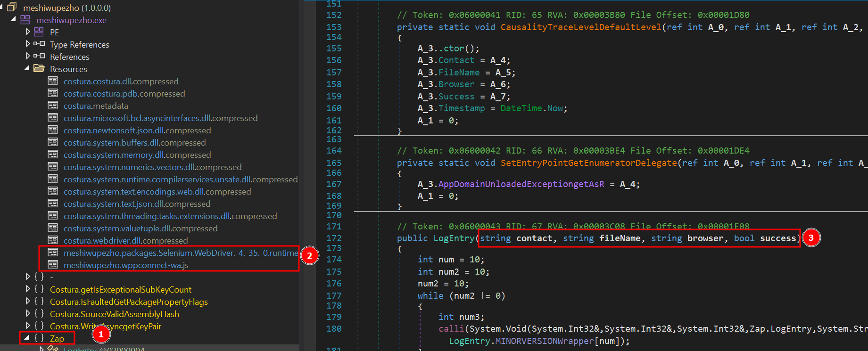Click the meshiwupezho.exe module icon
The image size is (868, 351).
click(x=25, y=20)
